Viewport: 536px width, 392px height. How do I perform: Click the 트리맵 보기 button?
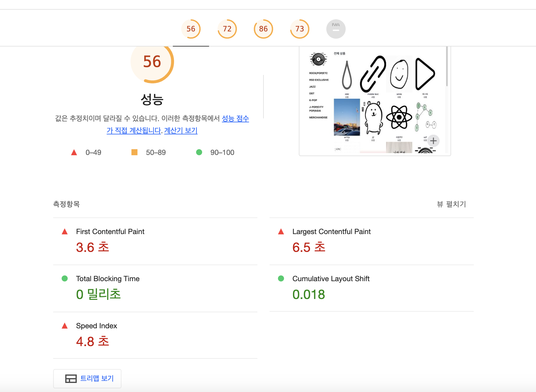[87, 378]
